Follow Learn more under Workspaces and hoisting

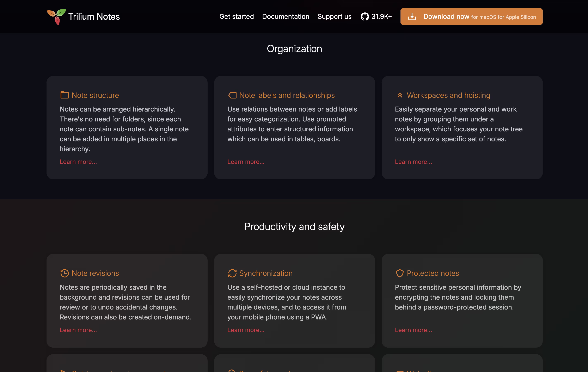(413, 162)
